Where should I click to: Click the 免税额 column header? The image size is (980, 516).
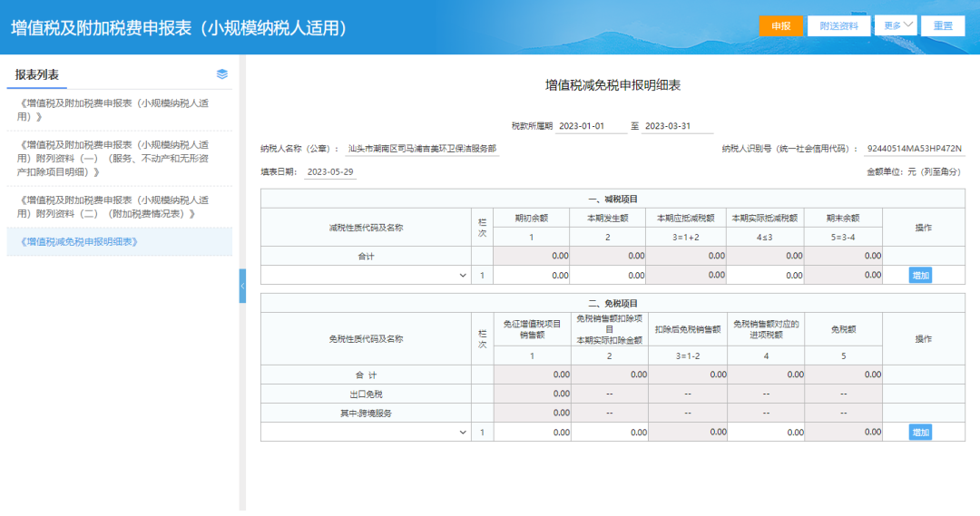coord(843,329)
